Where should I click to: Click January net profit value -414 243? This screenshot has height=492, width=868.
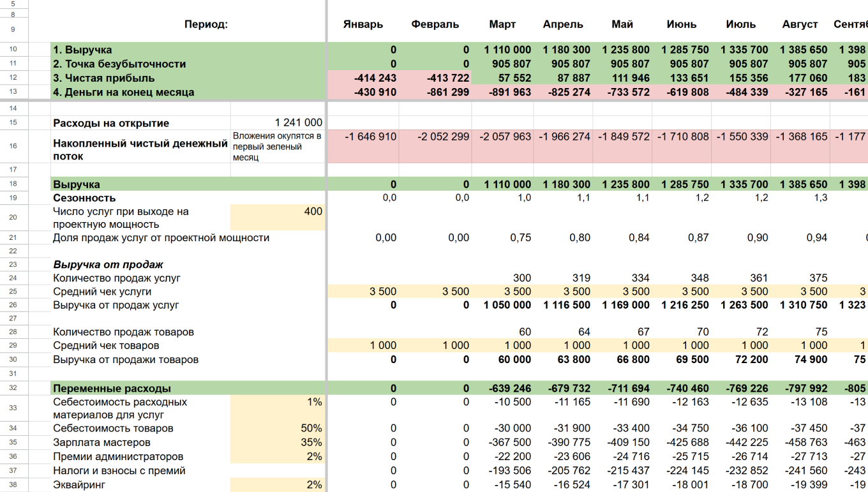[363, 78]
